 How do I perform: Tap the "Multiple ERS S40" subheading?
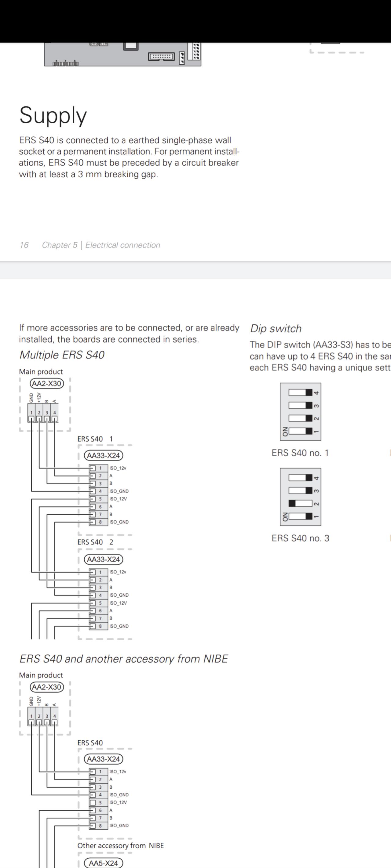pos(62,355)
